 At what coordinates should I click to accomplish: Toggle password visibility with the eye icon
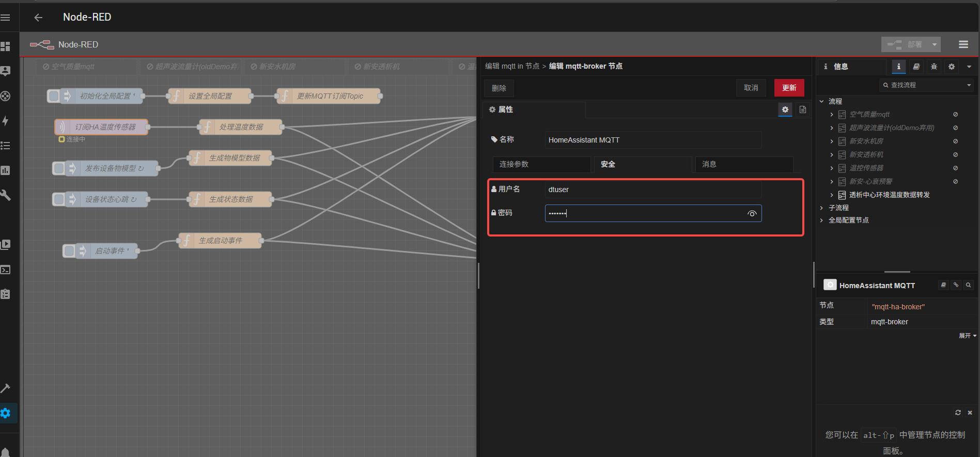pos(752,214)
